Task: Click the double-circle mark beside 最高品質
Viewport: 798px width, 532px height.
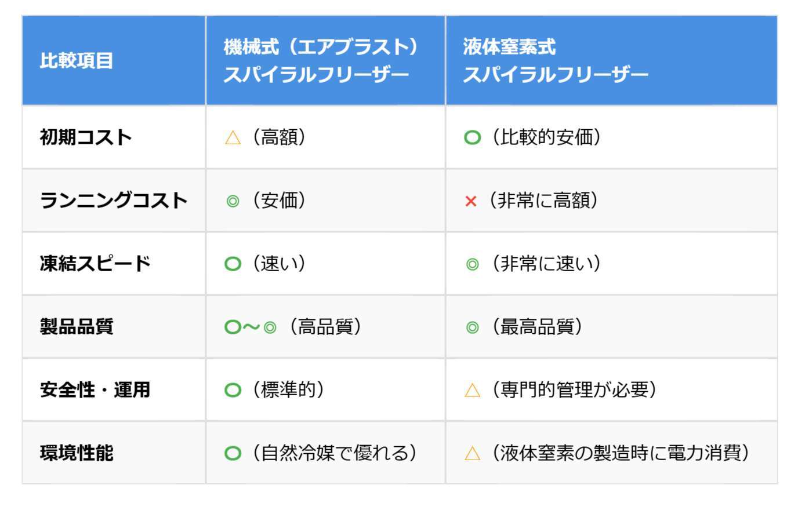Action: click(x=473, y=327)
